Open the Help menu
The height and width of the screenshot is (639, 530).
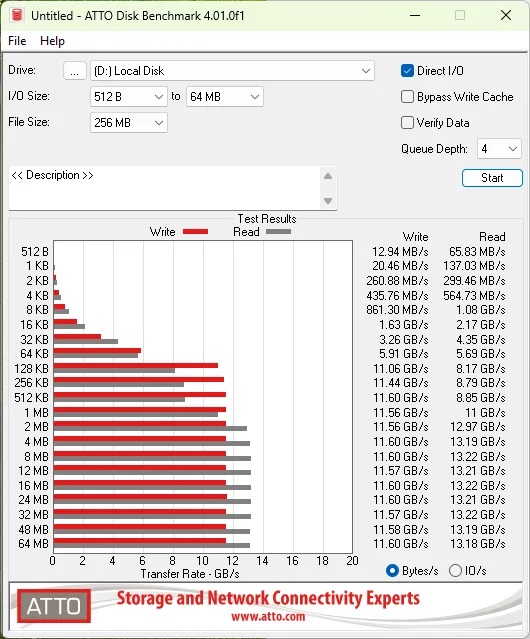point(53,41)
